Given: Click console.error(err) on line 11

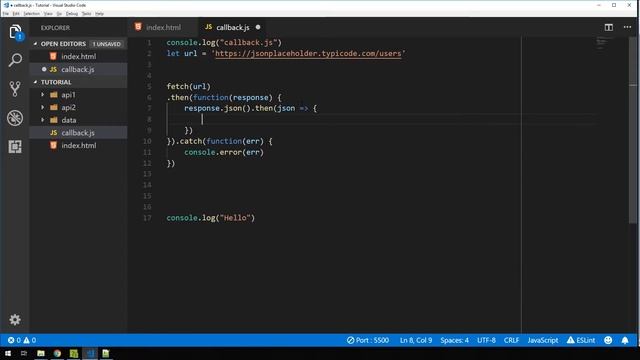Looking at the screenshot, I should [x=224, y=152].
